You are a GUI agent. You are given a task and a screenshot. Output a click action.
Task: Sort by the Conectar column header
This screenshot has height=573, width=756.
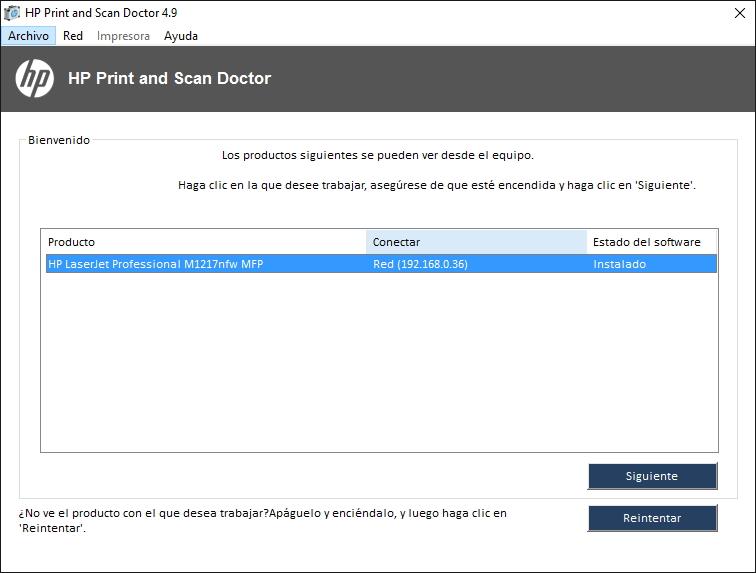pyautogui.click(x=476, y=242)
